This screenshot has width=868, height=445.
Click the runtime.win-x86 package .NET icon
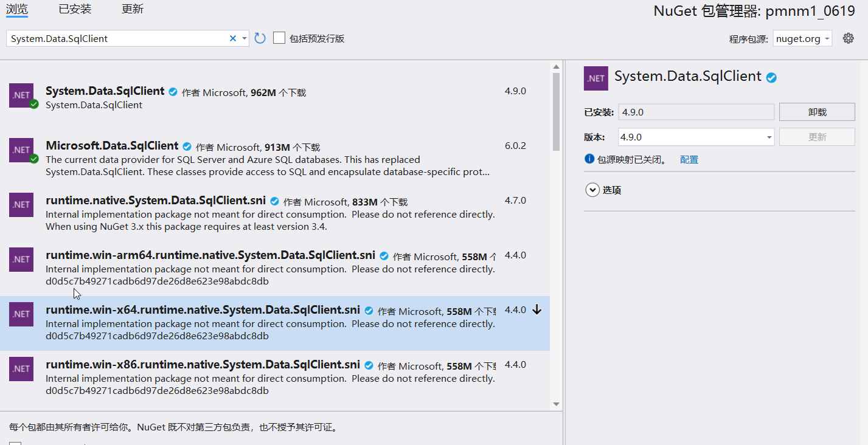point(21,368)
